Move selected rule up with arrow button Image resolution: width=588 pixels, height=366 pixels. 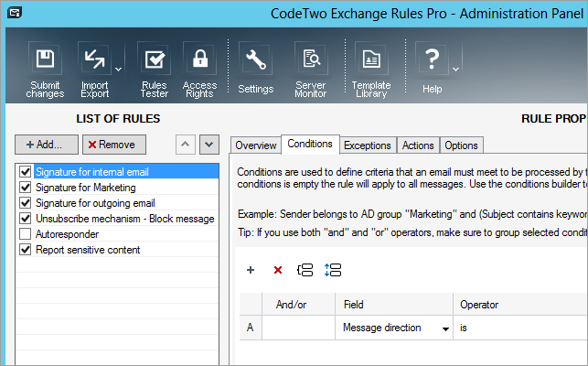tap(186, 145)
